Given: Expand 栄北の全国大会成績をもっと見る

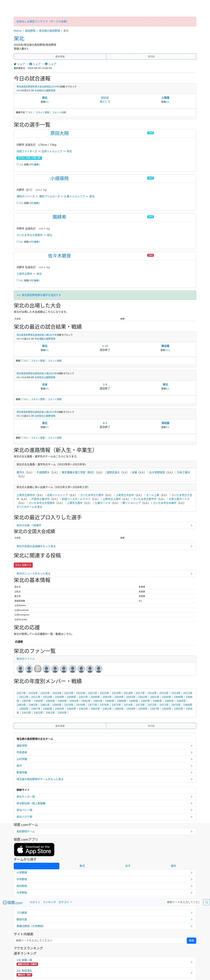Looking at the screenshot, I should (105, 546).
